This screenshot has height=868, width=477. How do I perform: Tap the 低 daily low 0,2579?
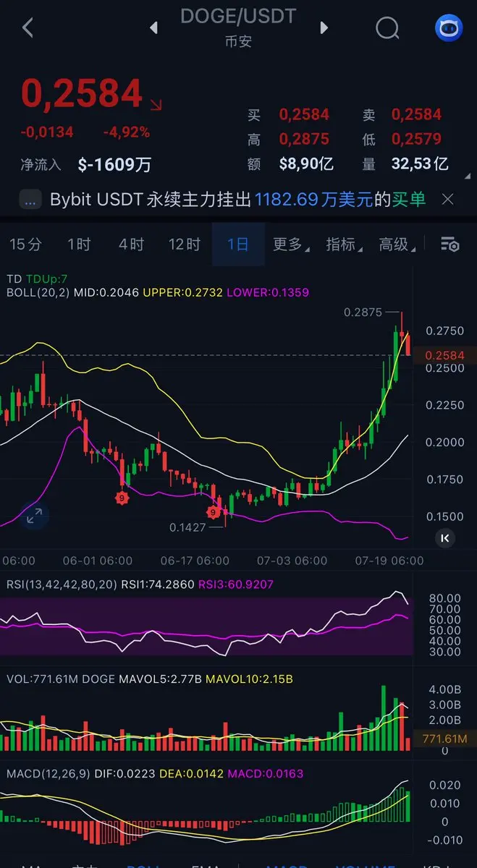click(416, 139)
